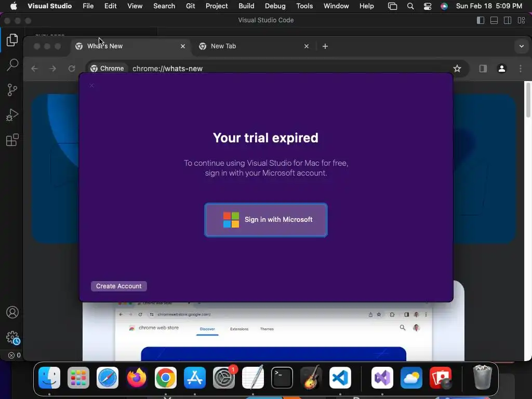Open the Tools menu
Image resolution: width=532 pixels, height=399 pixels.
point(304,6)
